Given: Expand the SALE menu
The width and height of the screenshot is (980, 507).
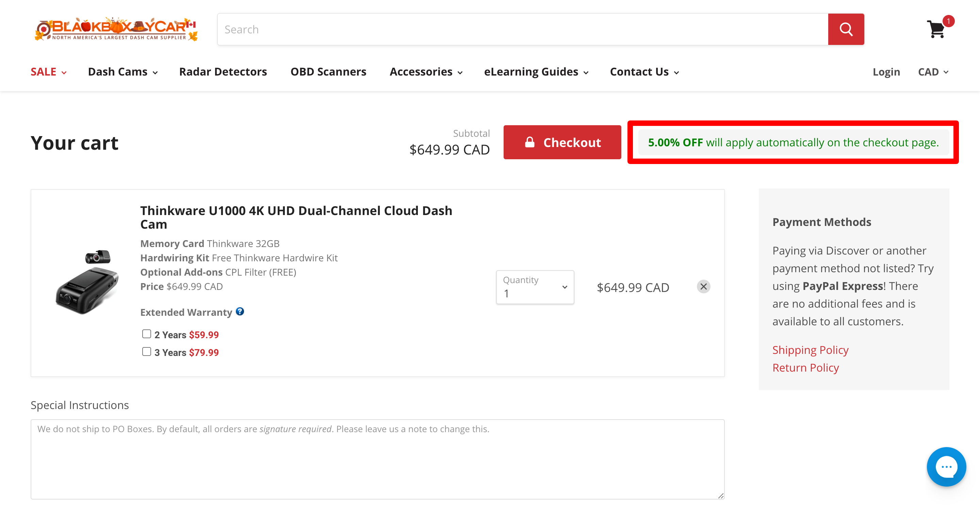Looking at the screenshot, I should pyautogui.click(x=49, y=72).
